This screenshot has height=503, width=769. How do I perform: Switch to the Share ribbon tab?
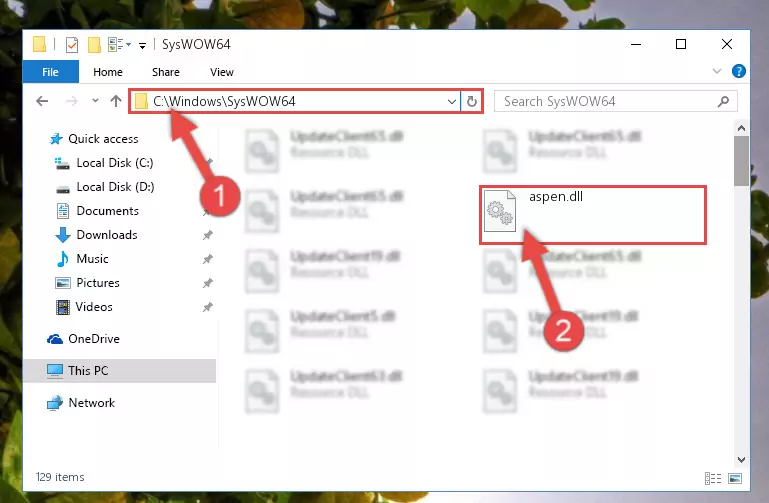coord(166,72)
